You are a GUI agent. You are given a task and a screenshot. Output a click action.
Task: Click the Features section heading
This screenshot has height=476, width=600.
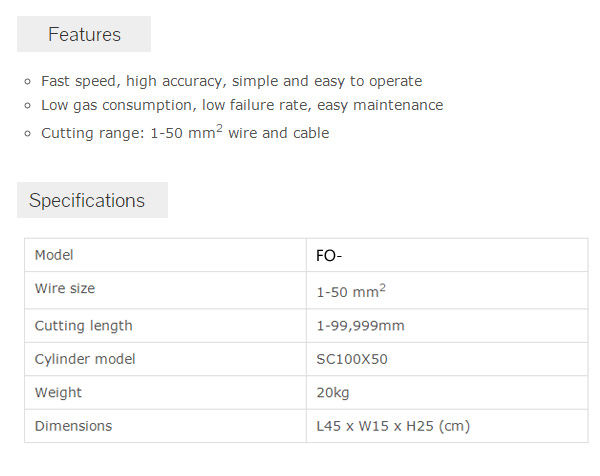tap(84, 34)
